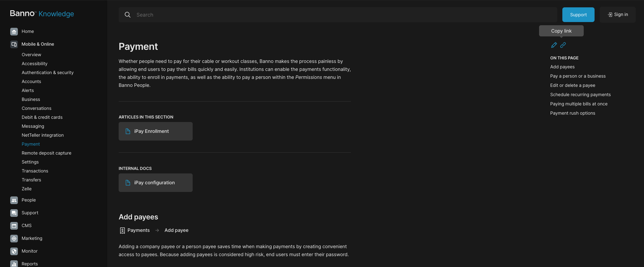The width and height of the screenshot is (644, 267).
Task: Go to Payment rush options anchor
Action: tap(573, 113)
